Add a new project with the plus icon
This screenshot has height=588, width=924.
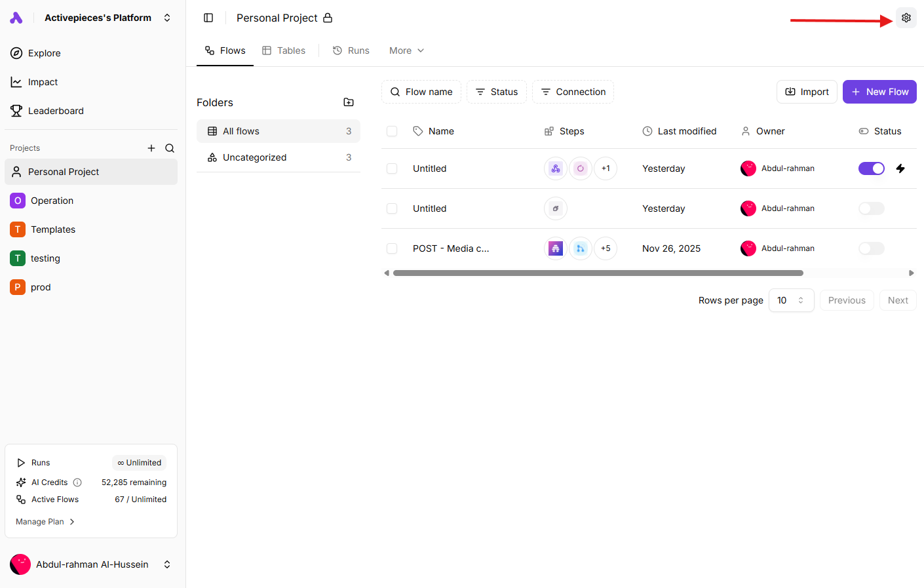tap(151, 148)
